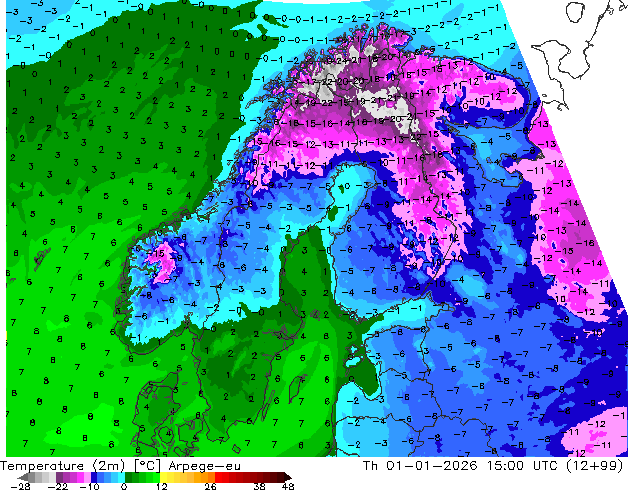Image resolution: width=634 pixels, height=490 pixels.
Task: Click the "Temperature (2m)" map title
Action: coord(60,466)
